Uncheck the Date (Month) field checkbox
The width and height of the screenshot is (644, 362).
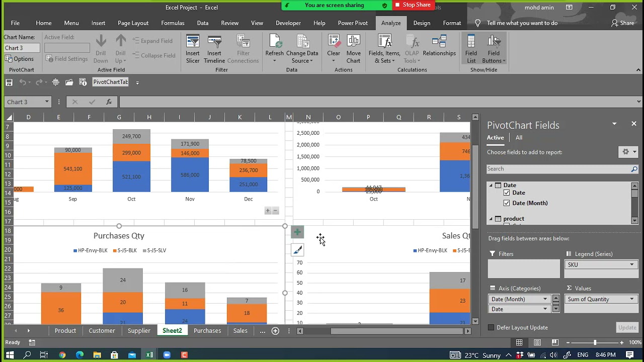507,203
